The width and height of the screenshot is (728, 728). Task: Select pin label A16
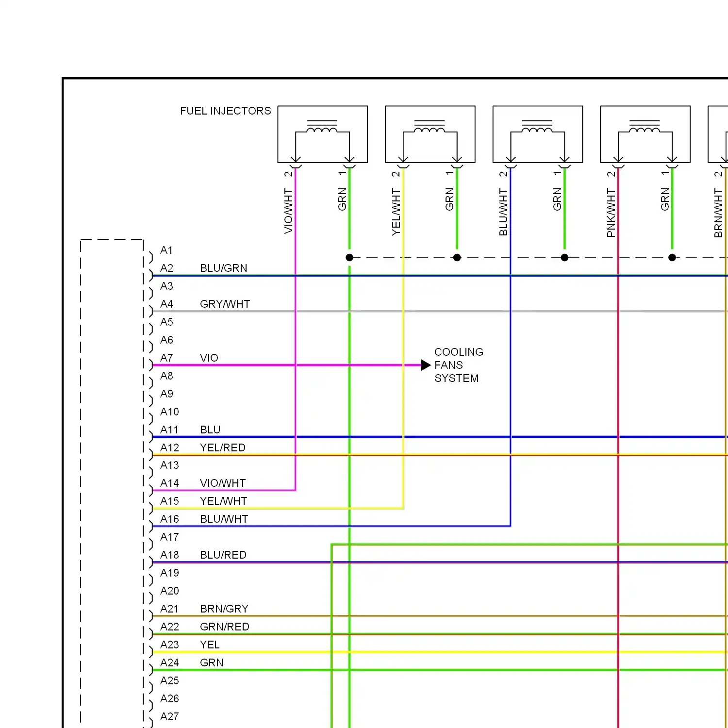click(169, 519)
